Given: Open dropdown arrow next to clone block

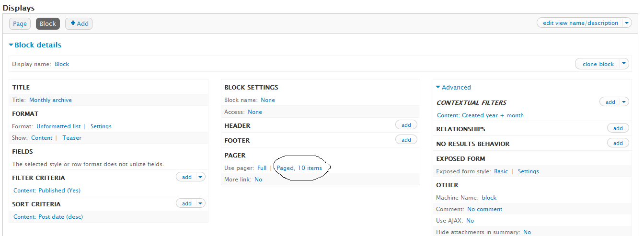Looking at the screenshot, I should tap(623, 64).
